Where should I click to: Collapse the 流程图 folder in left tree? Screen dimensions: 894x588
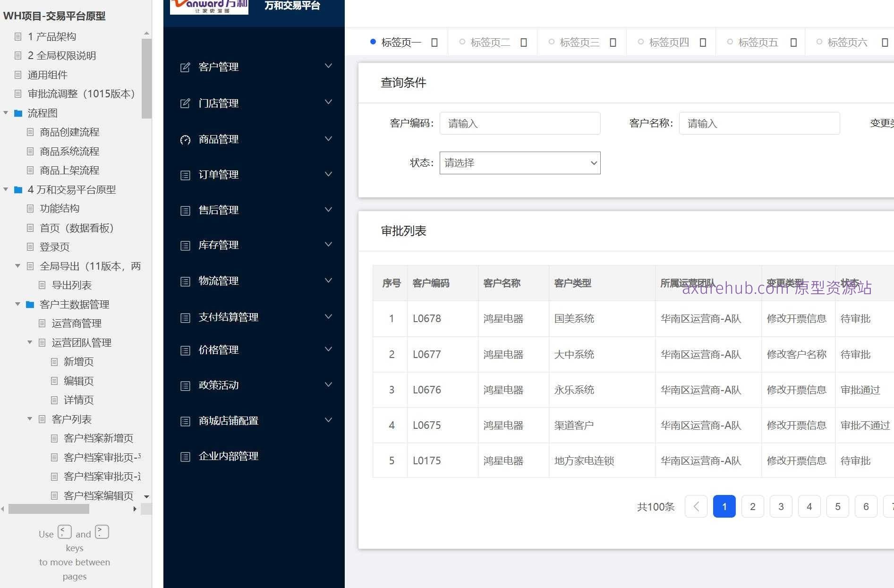point(6,113)
